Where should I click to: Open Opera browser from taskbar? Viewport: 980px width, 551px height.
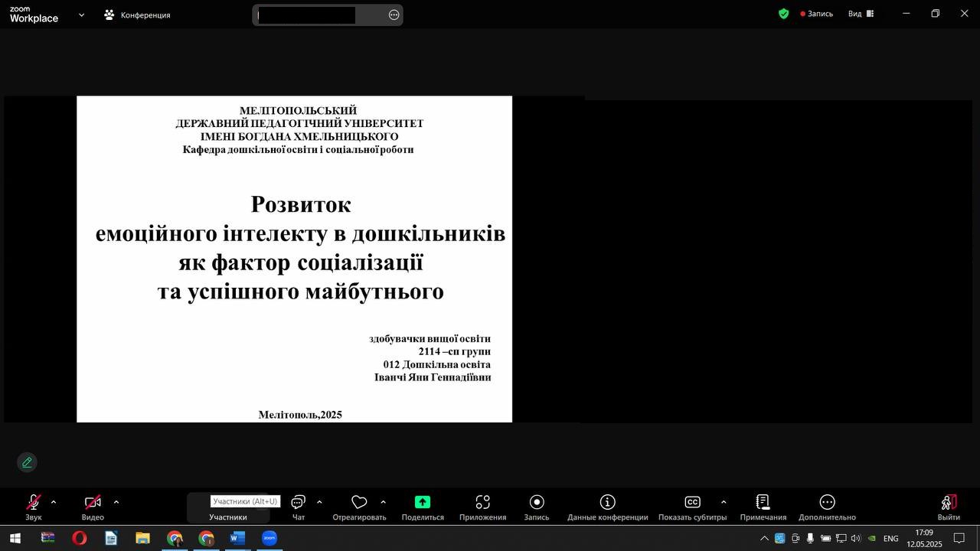(79, 538)
